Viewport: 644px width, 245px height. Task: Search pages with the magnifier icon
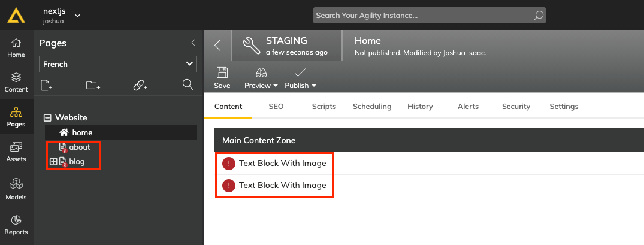coord(188,84)
